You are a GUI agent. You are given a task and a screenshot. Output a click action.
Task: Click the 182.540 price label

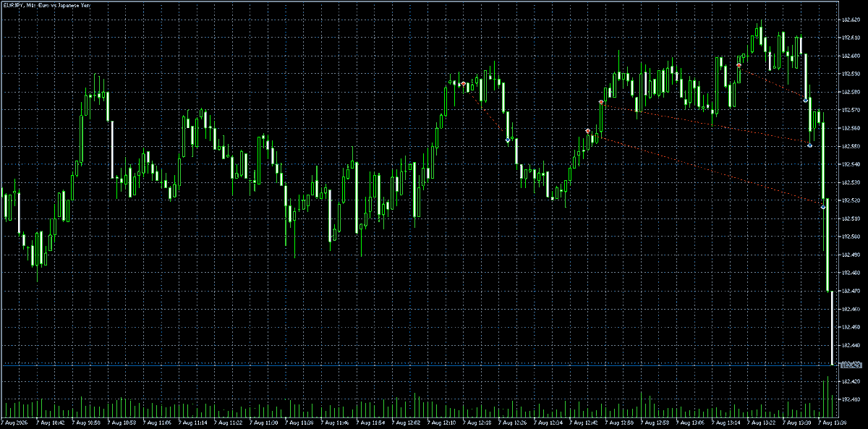pos(850,164)
